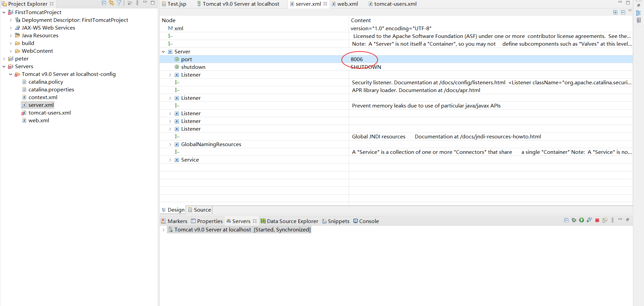The height and width of the screenshot is (306, 644).
Task: Restart the server in debug mode (bug icon)
Action: point(574,220)
